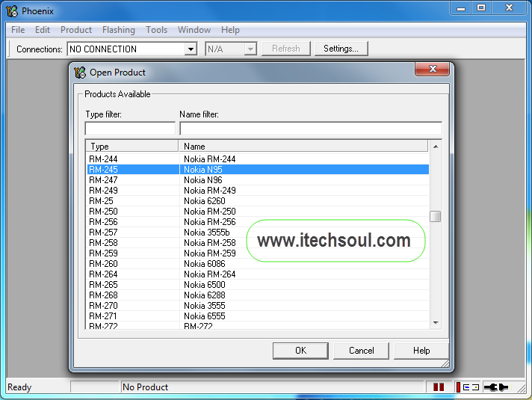Close the Open Product dialog
The image size is (532, 400).
432,70
